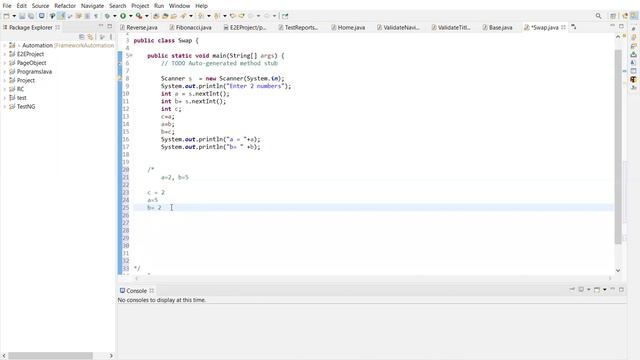
Task: Close the Swap.java editor tab
Action: click(x=563, y=27)
